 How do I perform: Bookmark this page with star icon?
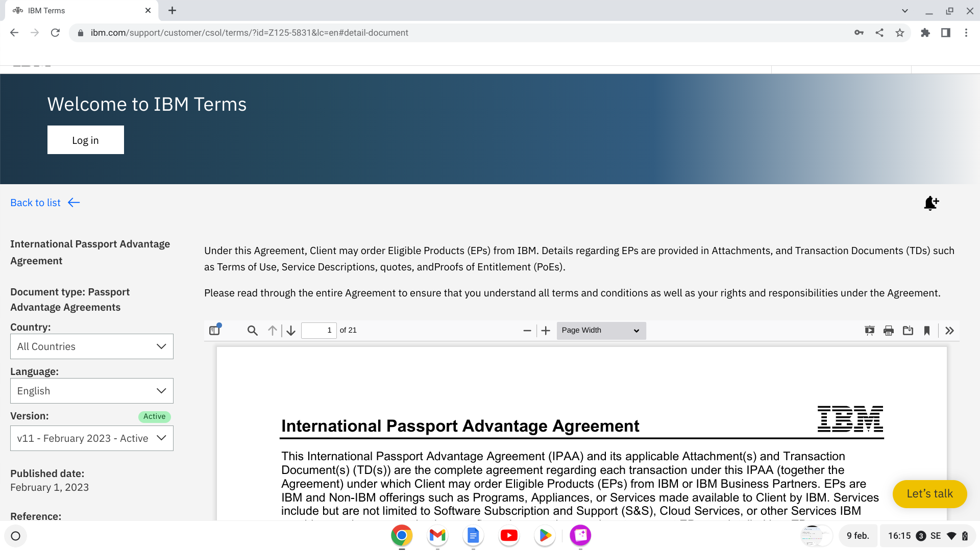tap(900, 33)
